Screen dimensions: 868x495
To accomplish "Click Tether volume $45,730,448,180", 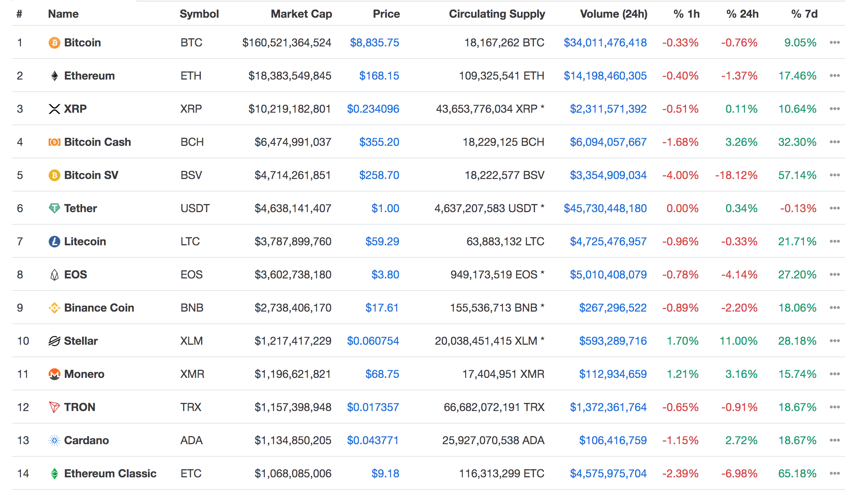I will click(x=605, y=208).
